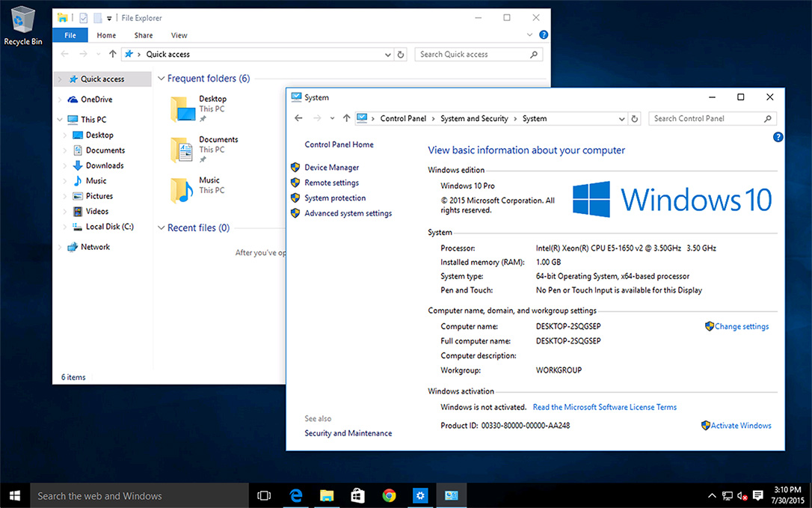Expand the Network tree node arrow

coord(60,247)
